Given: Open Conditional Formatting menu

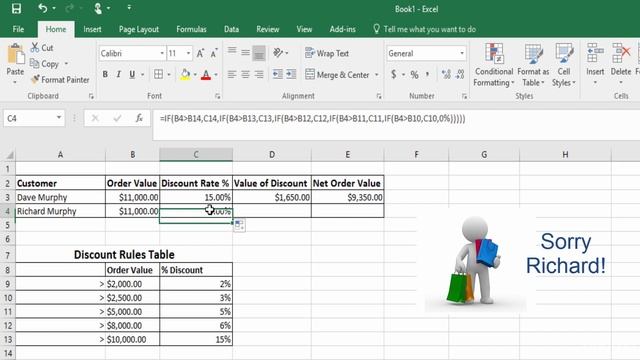Looking at the screenshot, I should coord(494,65).
